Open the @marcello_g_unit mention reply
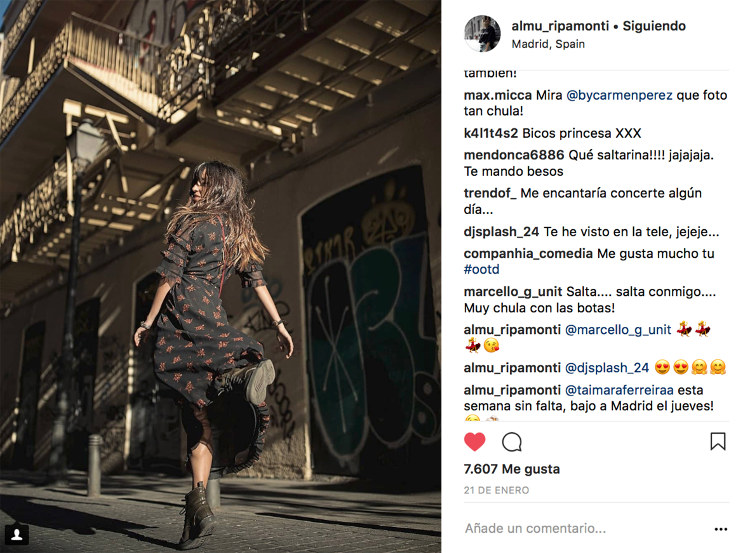 pyautogui.click(x=618, y=330)
